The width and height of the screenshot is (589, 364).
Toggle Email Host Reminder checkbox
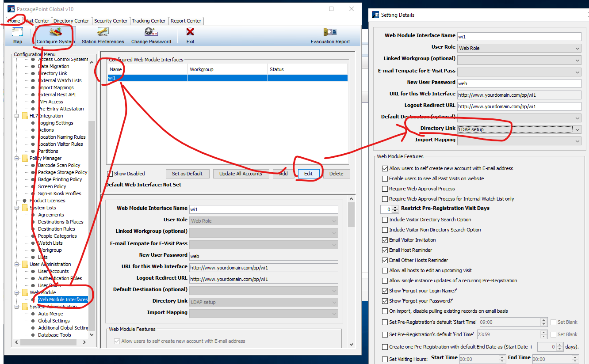(x=385, y=250)
